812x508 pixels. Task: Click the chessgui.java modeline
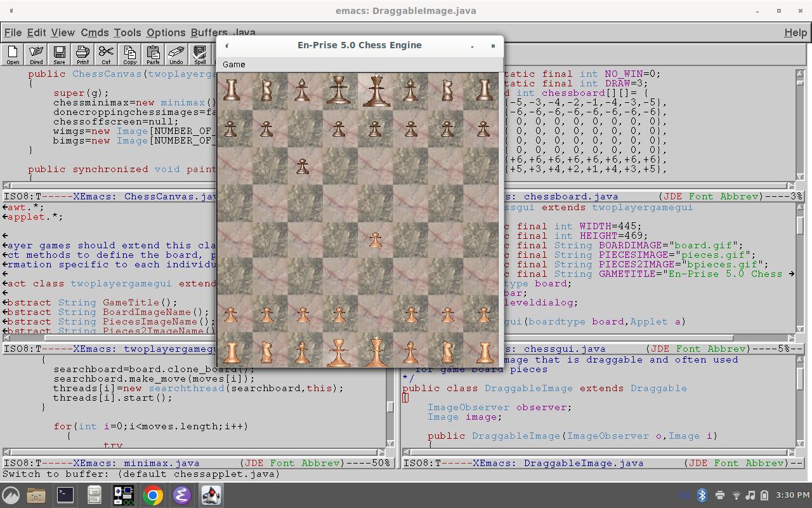tap(653, 349)
